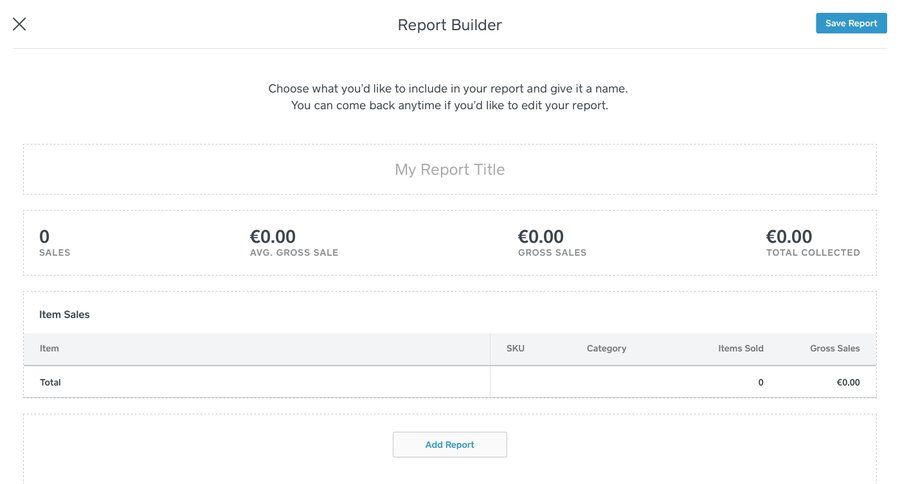Select the Sales count summary tile
900x484 pixels.
54,242
